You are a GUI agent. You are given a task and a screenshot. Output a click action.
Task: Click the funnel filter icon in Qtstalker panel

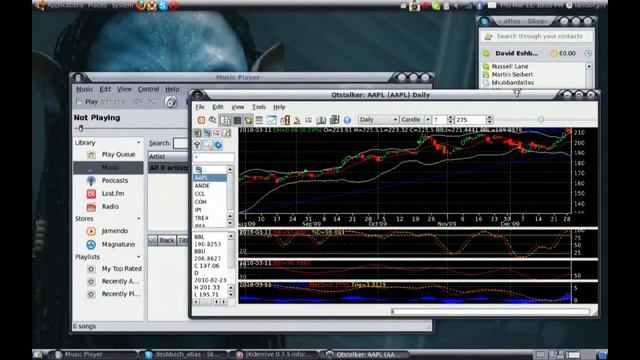(197, 145)
